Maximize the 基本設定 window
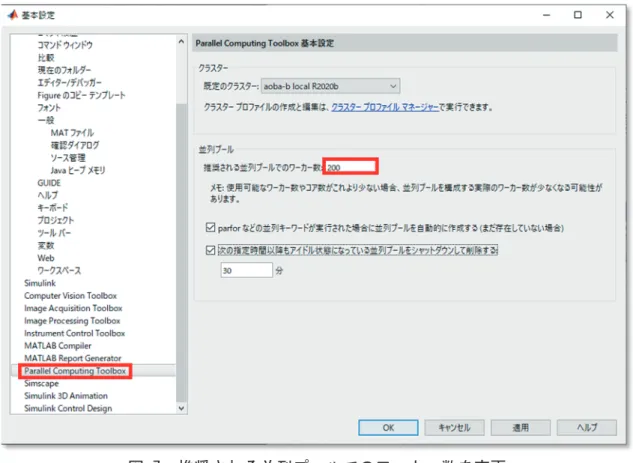The image size is (633, 463). (578, 15)
